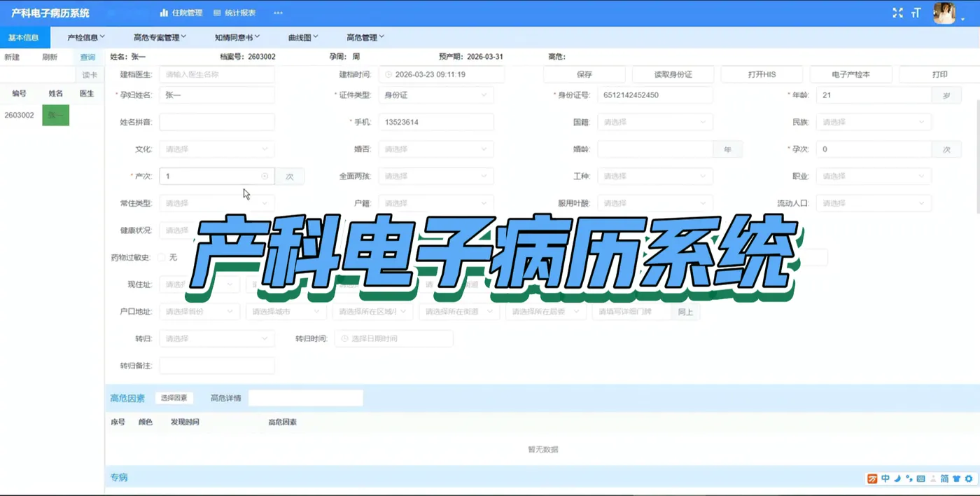This screenshot has width=980, height=496.
Task: Expand the 知情同意书 menu
Action: 237,37
